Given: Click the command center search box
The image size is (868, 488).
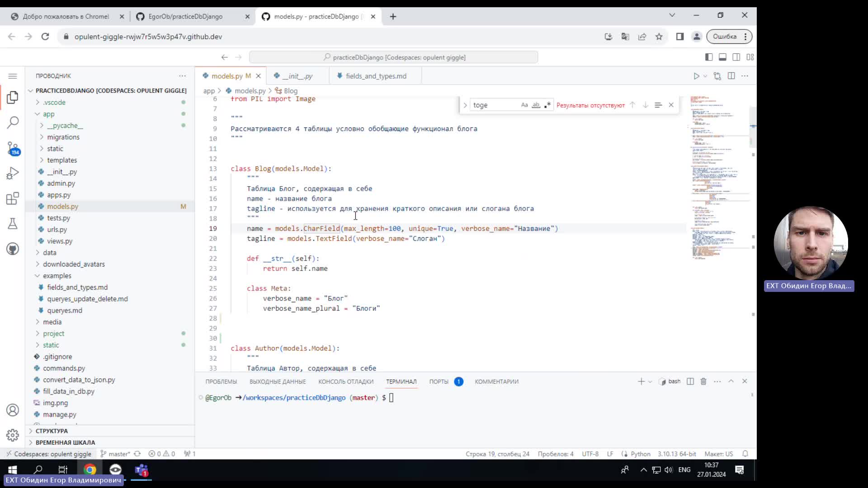Looking at the screenshot, I should (x=393, y=57).
